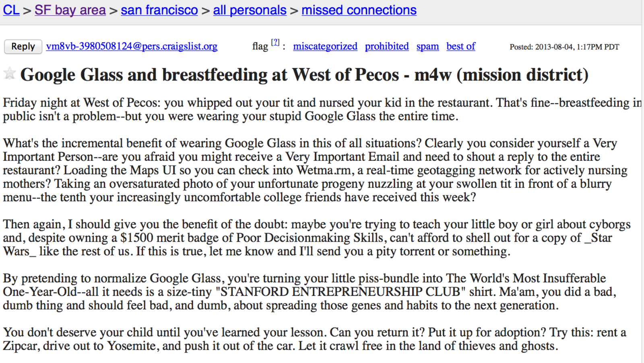
Task: Navigate to all personals
Action: [x=250, y=10]
